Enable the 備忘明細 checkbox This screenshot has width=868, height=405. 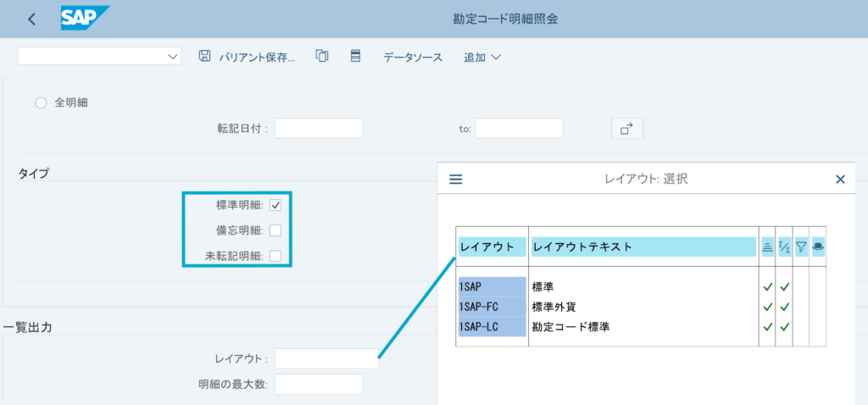click(x=275, y=230)
